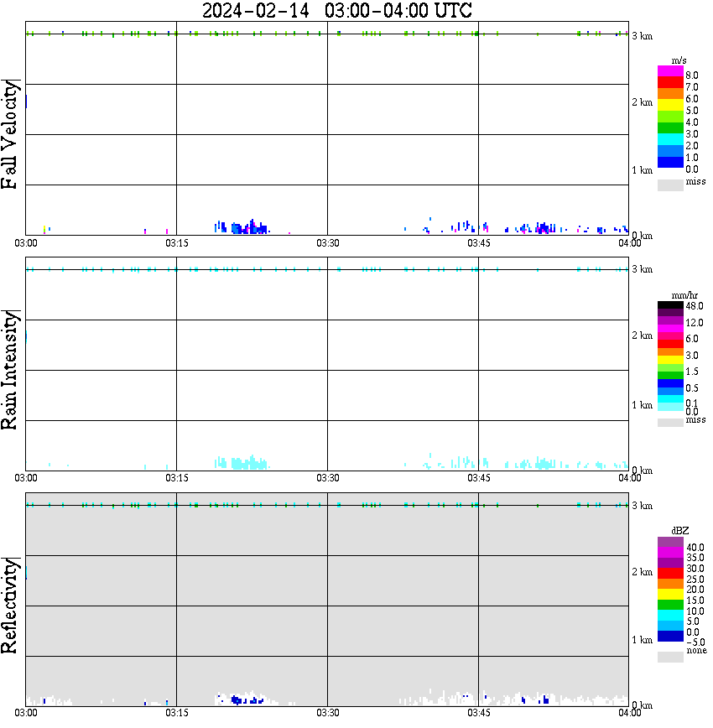Click the "3 km" label of Reflectivity panel
Screen dimensions: 713x728
pyautogui.click(x=642, y=506)
